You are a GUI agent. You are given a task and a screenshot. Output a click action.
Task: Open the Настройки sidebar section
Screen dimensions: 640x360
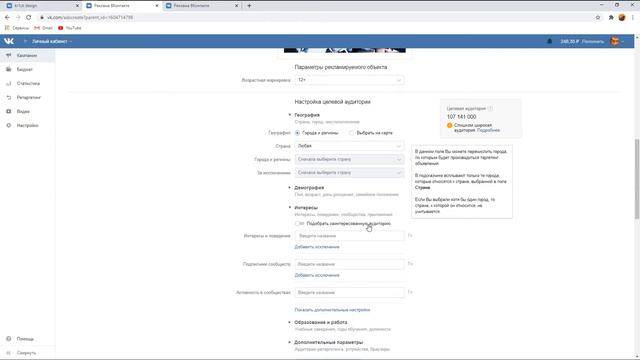[27, 125]
